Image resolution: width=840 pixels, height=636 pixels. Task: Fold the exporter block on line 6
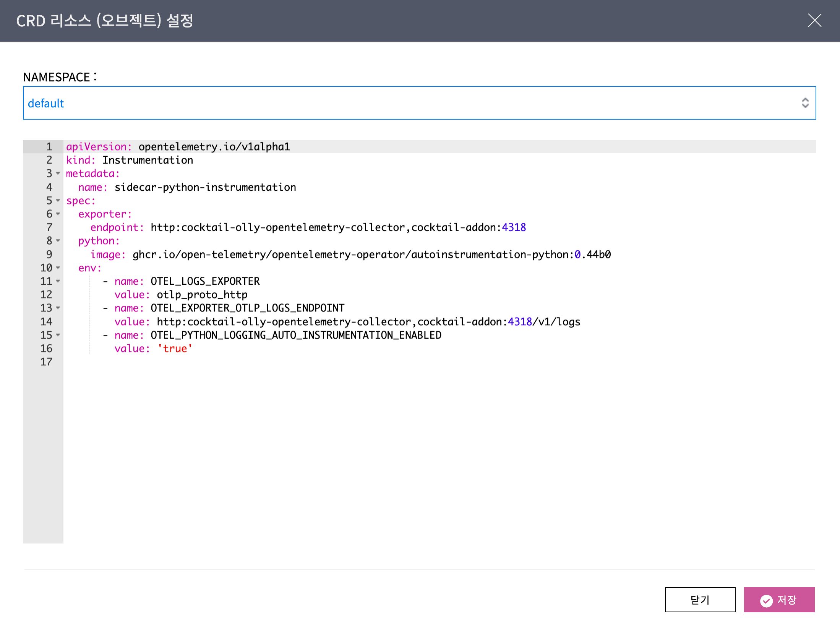tap(58, 214)
